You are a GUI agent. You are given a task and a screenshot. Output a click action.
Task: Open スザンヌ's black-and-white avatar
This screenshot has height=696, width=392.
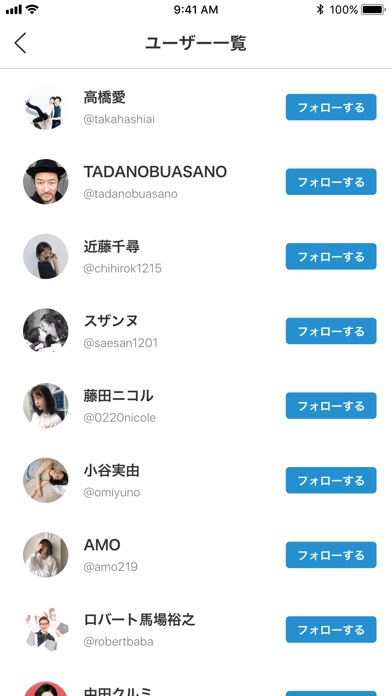pyautogui.click(x=46, y=331)
